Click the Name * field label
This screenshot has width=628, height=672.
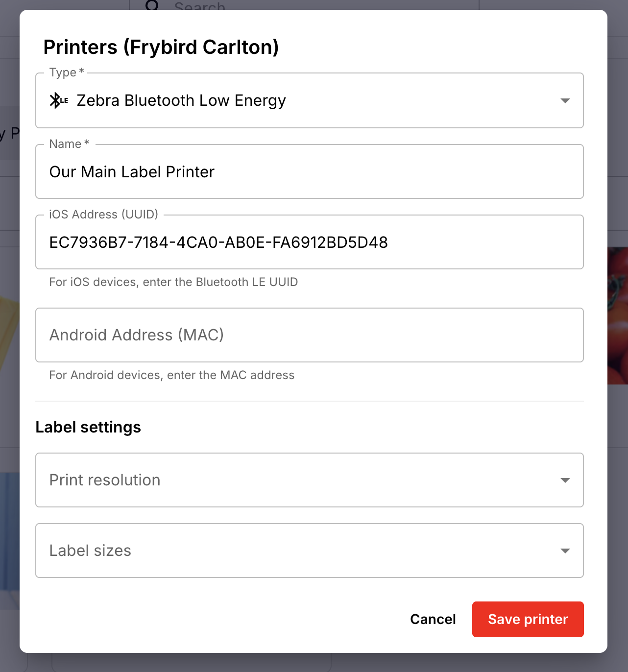tap(69, 144)
